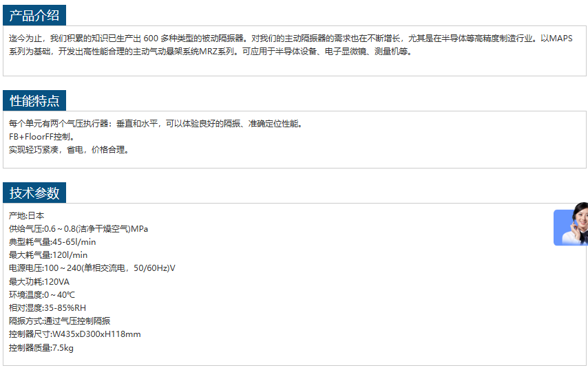Click the 相对湿度 35-85%RH line
This screenshot has width=588, height=370.
click(48, 308)
